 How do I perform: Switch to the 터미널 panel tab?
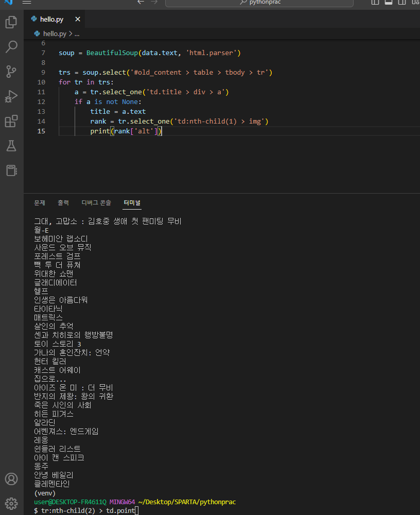[132, 202]
